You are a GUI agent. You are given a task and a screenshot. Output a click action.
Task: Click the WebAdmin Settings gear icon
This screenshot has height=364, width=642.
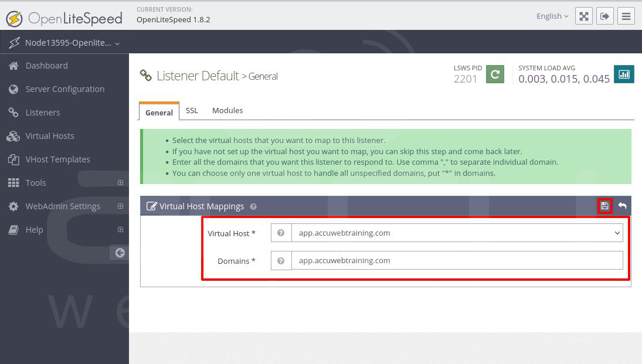click(13, 206)
